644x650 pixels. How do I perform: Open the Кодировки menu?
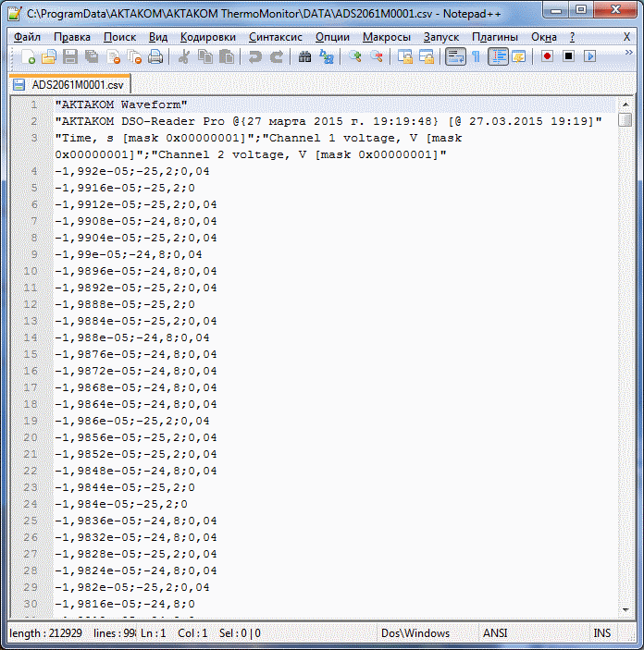tap(208, 37)
